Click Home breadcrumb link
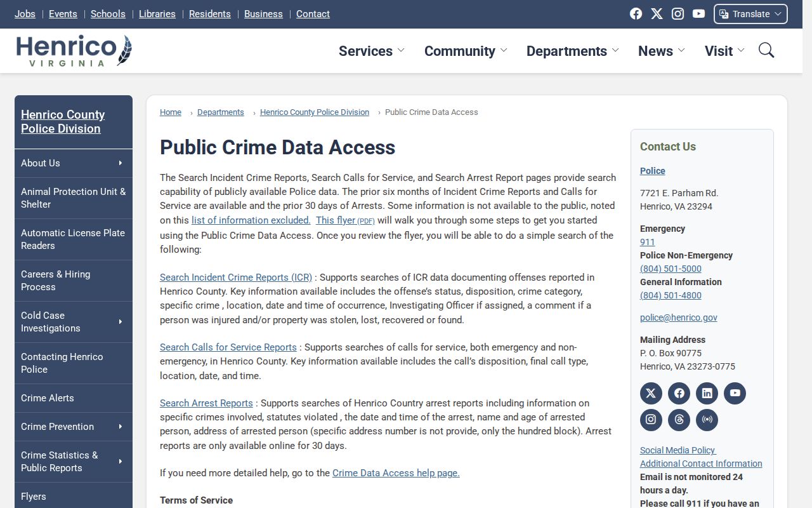 [171, 112]
